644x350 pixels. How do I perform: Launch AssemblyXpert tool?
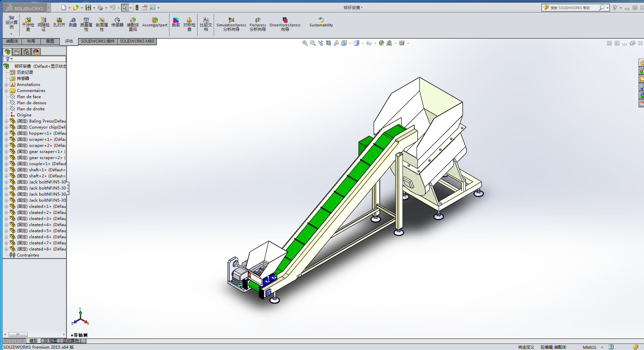tap(155, 22)
